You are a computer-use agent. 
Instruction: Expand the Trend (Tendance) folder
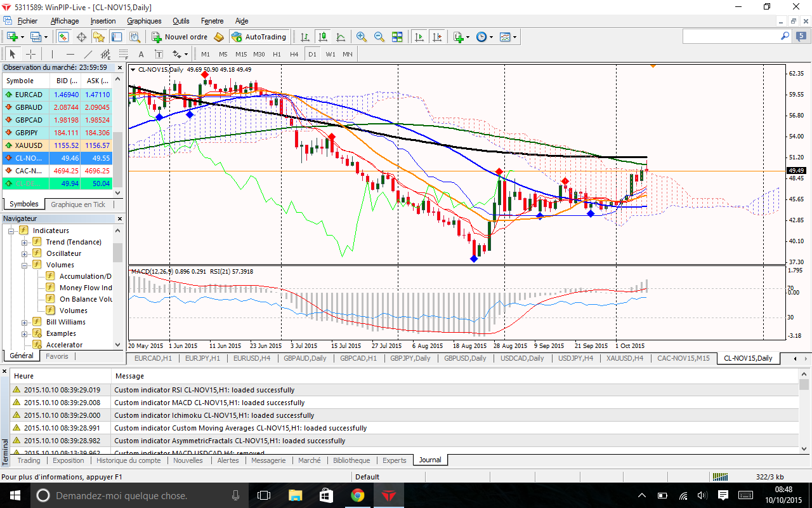pos(25,242)
